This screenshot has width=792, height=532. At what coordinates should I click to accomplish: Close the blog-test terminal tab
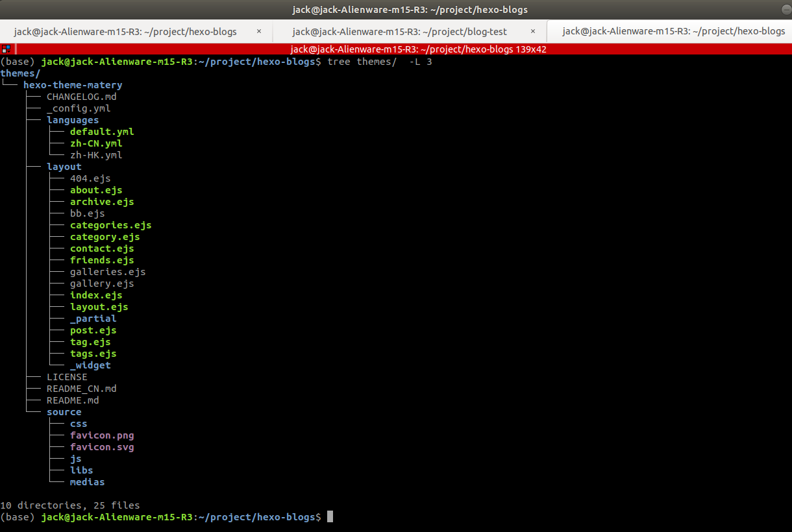pyautogui.click(x=533, y=31)
